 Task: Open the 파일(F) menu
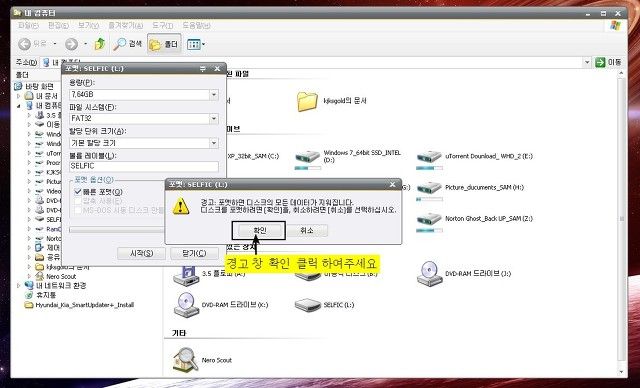click(28, 25)
